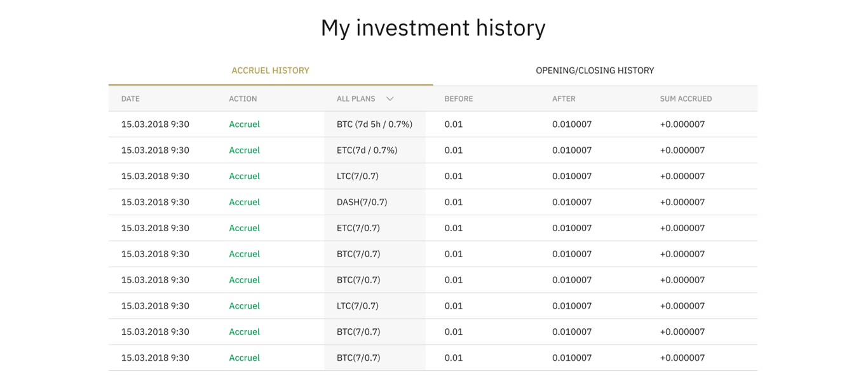
Task: Click the Sum Accrued column header
Action: [686, 99]
